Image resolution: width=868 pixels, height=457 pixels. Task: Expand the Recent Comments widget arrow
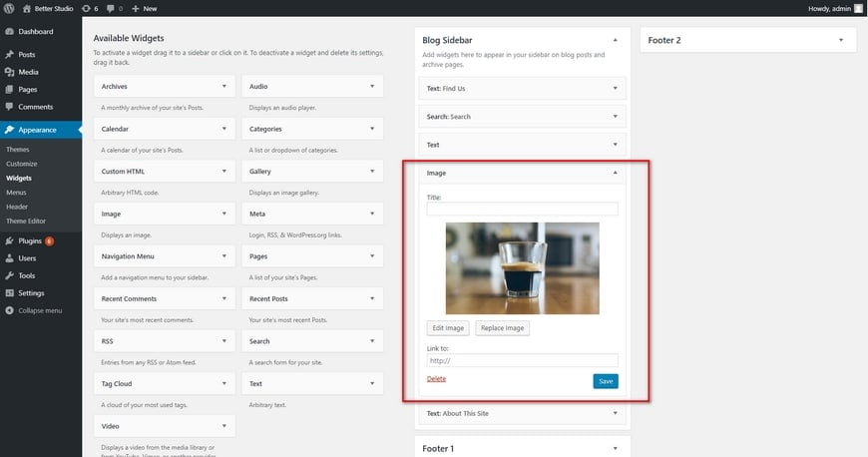tap(224, 298)
